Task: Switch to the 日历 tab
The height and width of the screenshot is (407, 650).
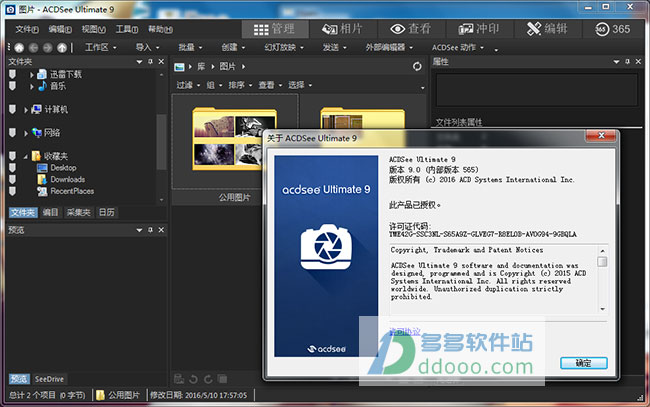Action: point(107,213)
